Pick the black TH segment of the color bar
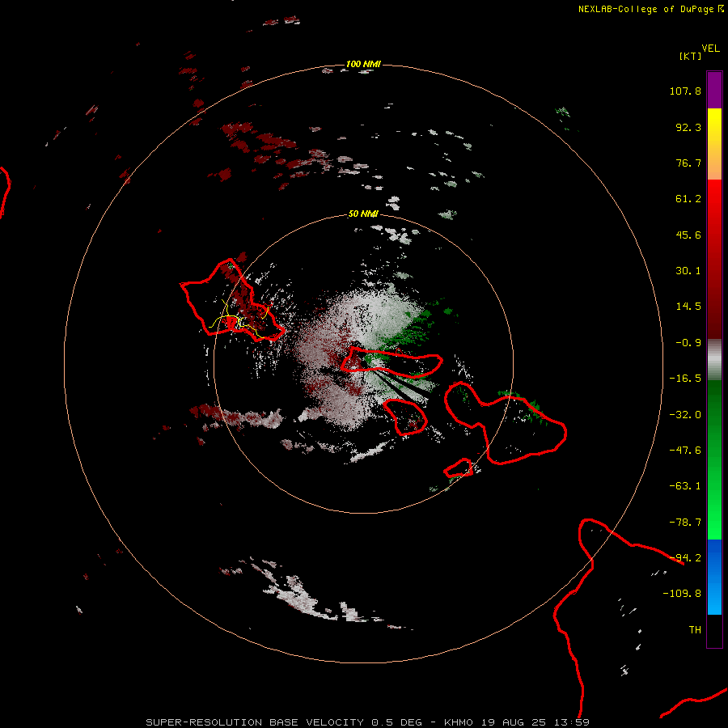 (x=714, y=630)
